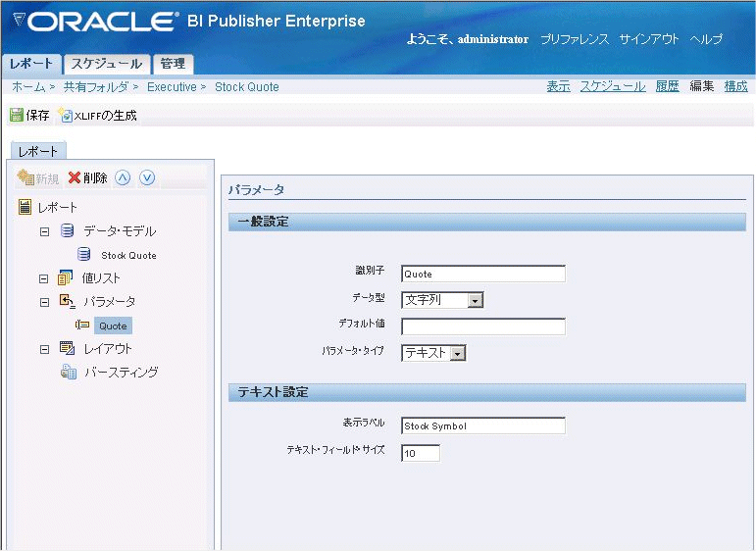Screen dimensions: 756x551
Task: Select the Stock Quote tree item
Action: pos(128,255)
